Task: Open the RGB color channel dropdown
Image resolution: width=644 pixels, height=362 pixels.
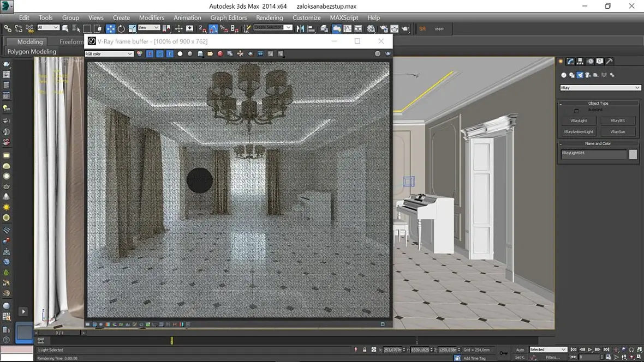Action: point(109,54)
